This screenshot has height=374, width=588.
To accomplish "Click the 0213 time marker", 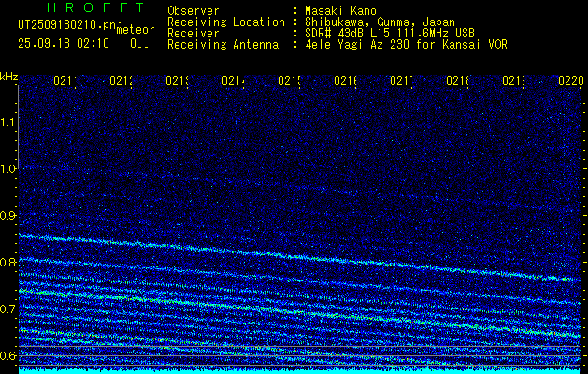I will tap(179, 80).
